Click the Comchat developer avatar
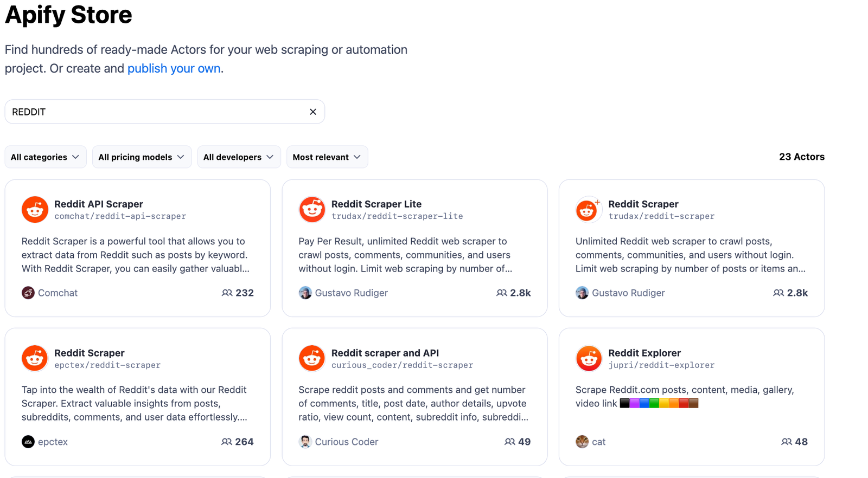The image size is (868, 478). 28,293
